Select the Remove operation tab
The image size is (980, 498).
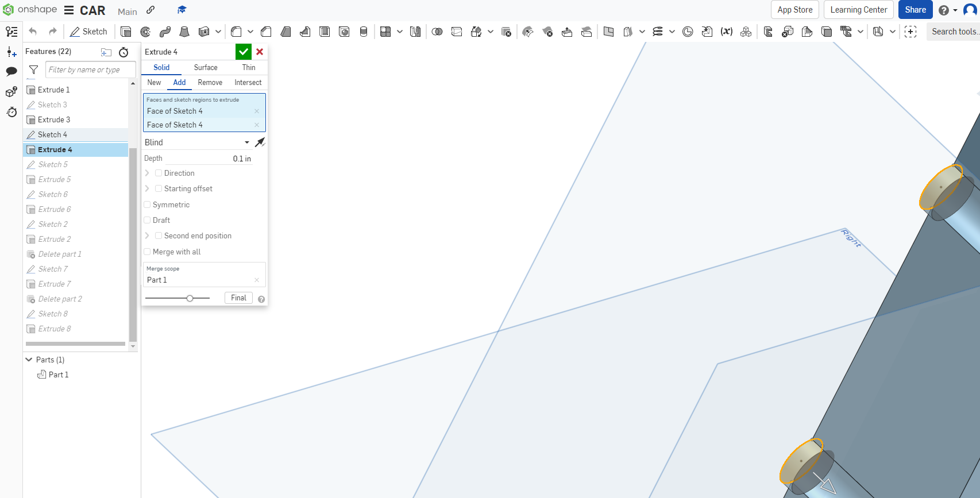210,83
